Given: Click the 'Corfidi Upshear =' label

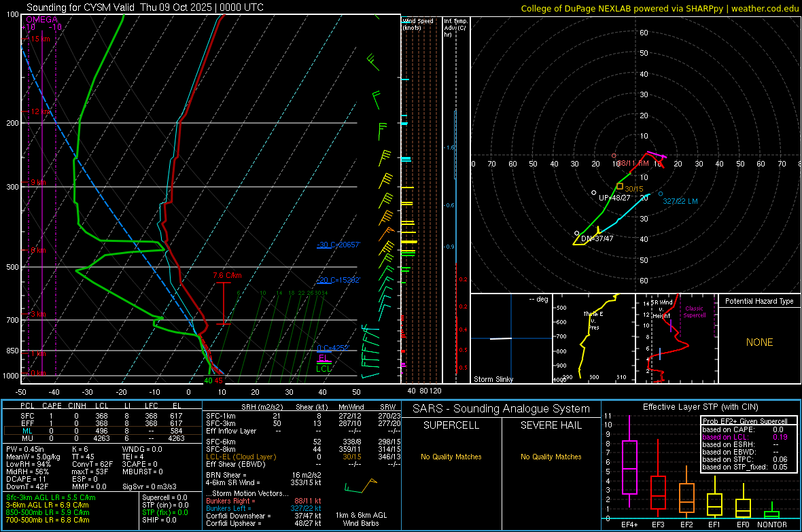Looking at the screenshot, I should pos(234,523).
